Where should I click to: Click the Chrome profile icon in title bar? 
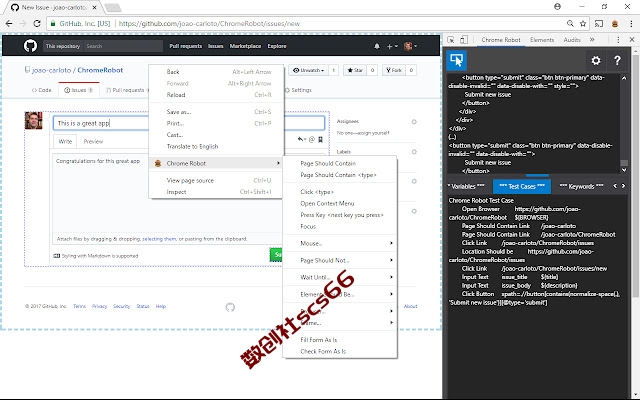click(x=558, y=7)
